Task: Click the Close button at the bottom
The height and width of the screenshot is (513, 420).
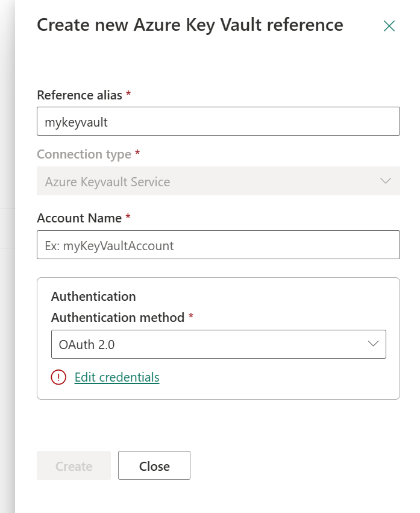Action: point(154,465)
